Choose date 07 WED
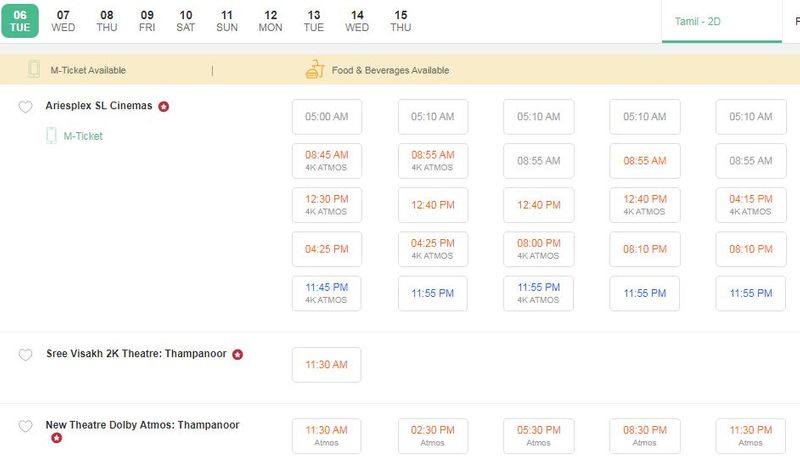The width and height of the screenshot is (800, 459). pyautogui.click(x=63, y=21)
